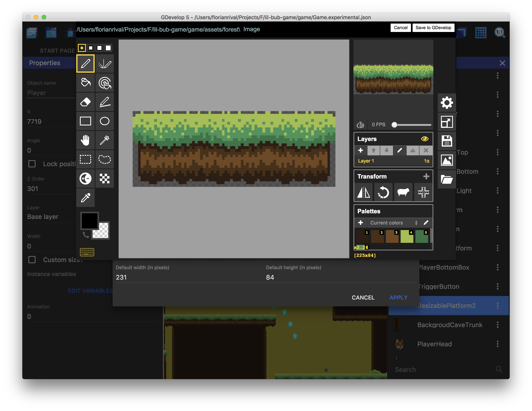
Task: Toggle Lock position checkbox
Action: (33, 163)
